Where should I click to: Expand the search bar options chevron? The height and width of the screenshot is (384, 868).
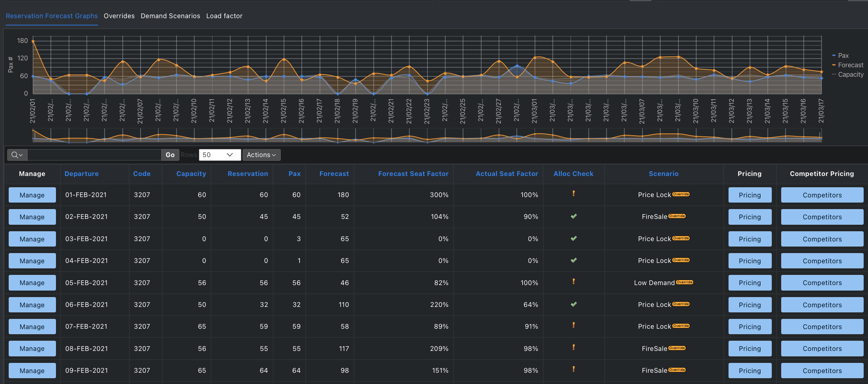[21, 155]
